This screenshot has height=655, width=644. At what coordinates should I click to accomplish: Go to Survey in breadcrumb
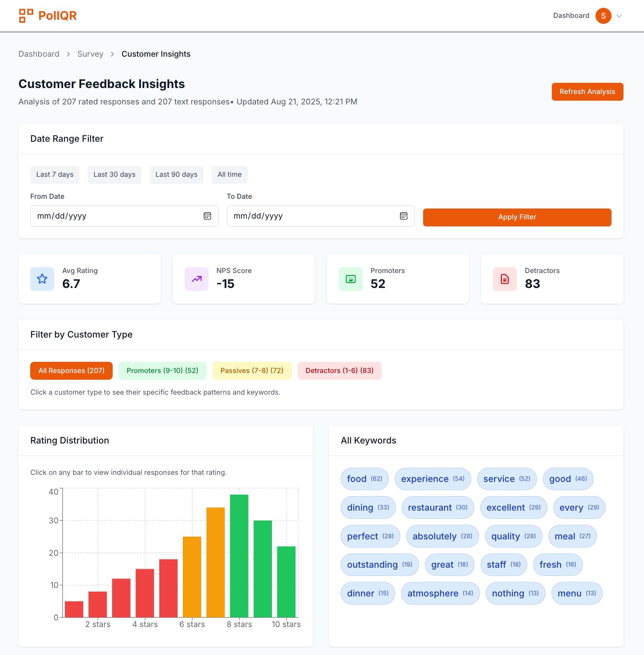[90, 54]
